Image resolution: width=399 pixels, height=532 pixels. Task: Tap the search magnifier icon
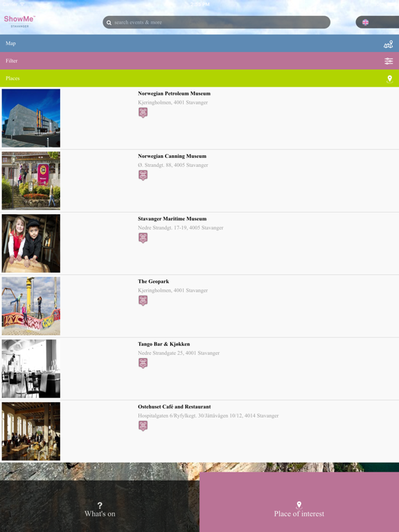point(109,23)
